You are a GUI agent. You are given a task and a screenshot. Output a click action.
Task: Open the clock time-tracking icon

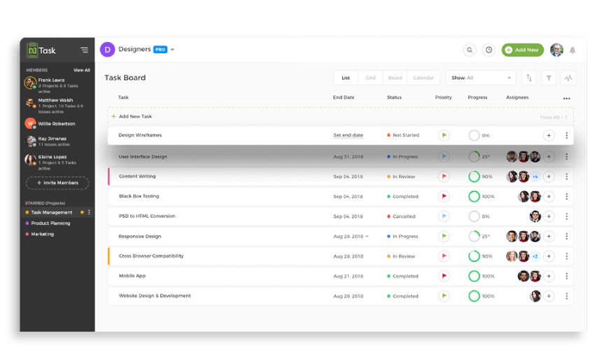coord(489,50)
